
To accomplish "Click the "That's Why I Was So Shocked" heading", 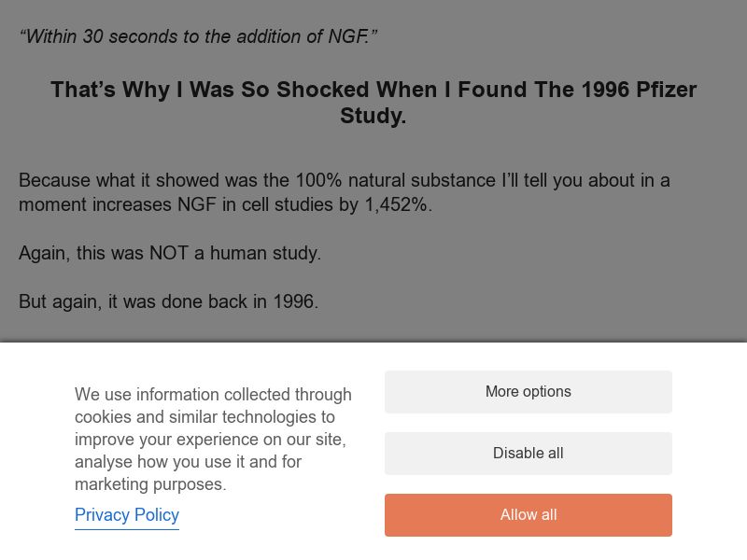I will click(x=373, y=91).
